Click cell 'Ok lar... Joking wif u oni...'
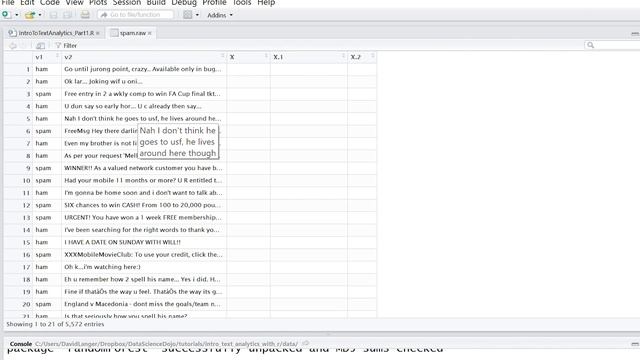Screen dimensions: 640x360 click(x=144, y=81)
